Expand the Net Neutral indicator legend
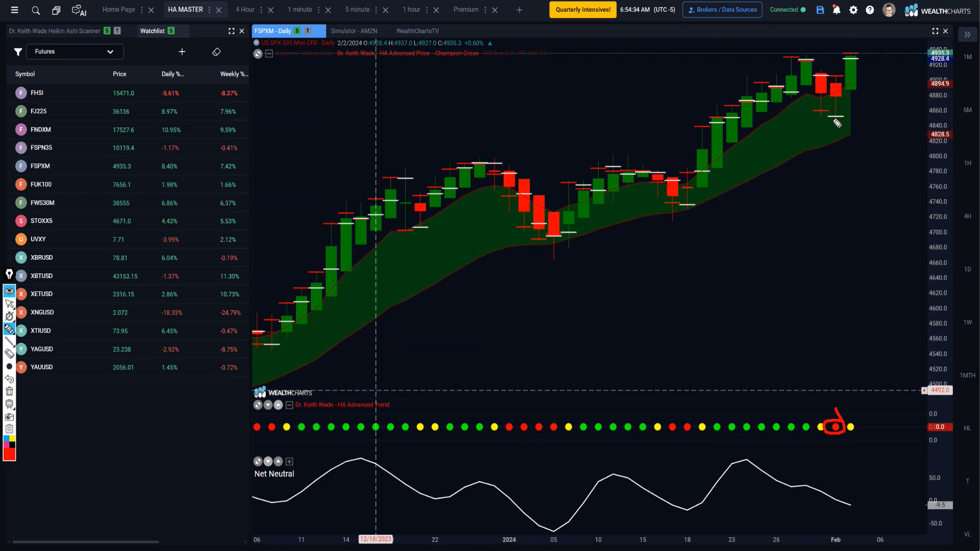Viewport: 980px width, 551px height. (289, 462)
